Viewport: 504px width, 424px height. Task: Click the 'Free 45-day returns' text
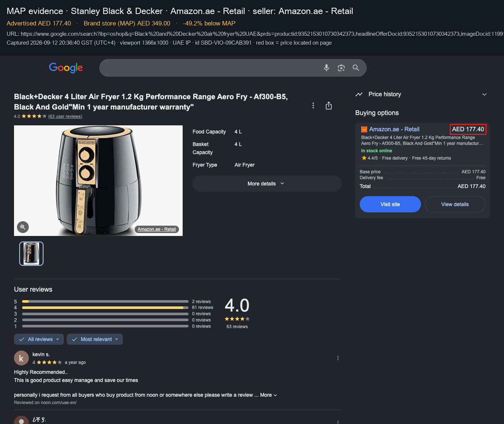coord(432,158)
